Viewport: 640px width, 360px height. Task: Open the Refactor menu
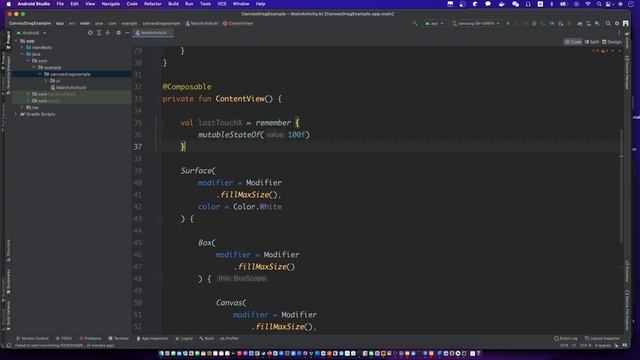(x=153, y=4)
